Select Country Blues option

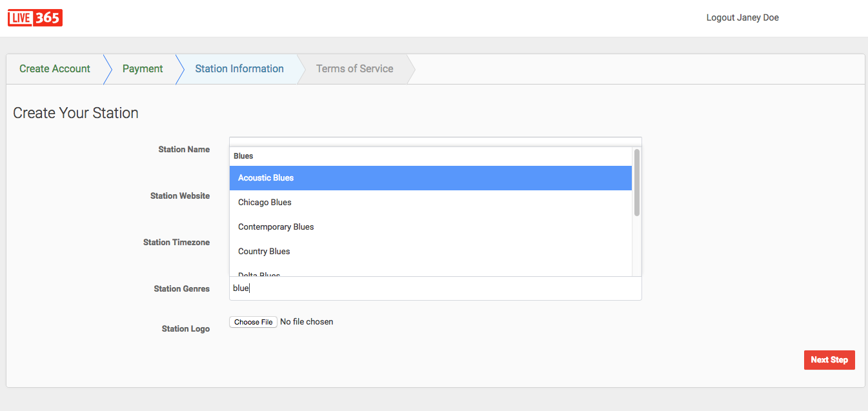point(430,252)
